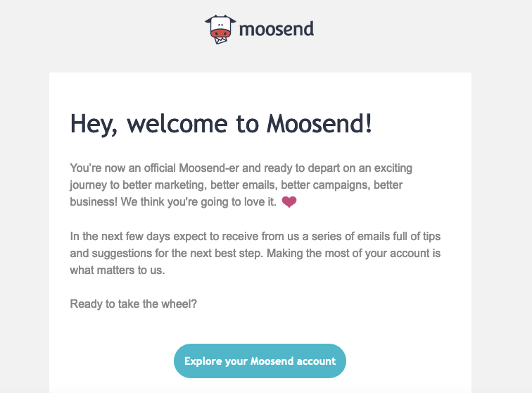Click the line starting "In the next few days"
The height and width of the screenshot is (393, 532).
(255, 236)
